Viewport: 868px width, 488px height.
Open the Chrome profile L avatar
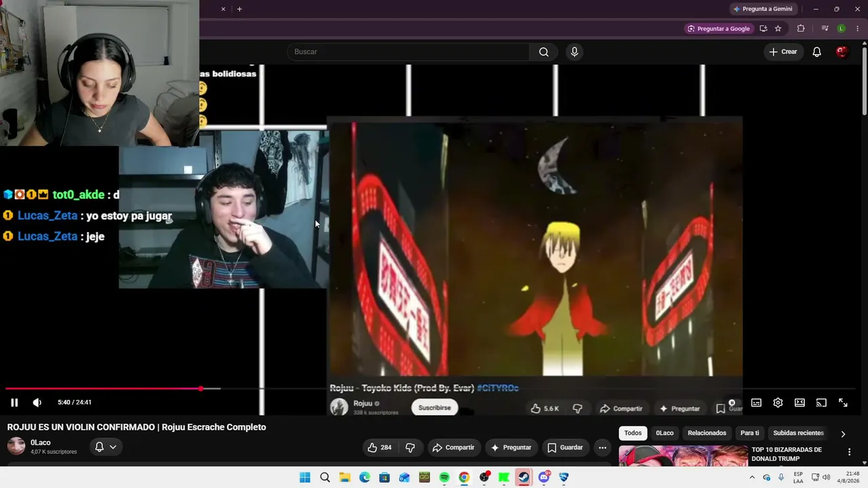click(x=842, y=28)
